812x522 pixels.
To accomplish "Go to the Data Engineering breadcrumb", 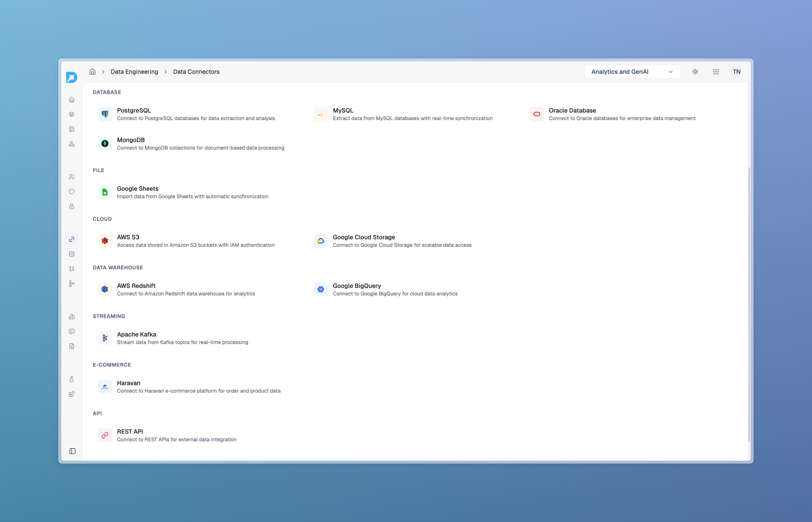I will (134, 72).
